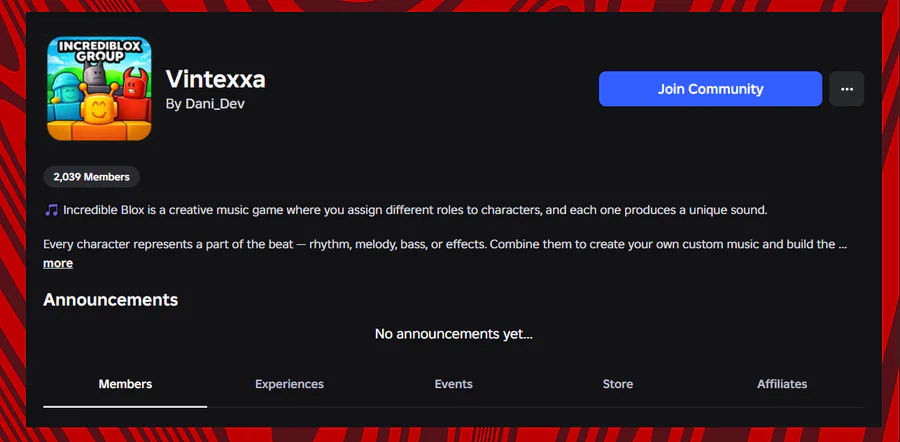Expand the description with the more link
Image resolution: width=900 pixels, height=442 pixels.
pos(58,263)
